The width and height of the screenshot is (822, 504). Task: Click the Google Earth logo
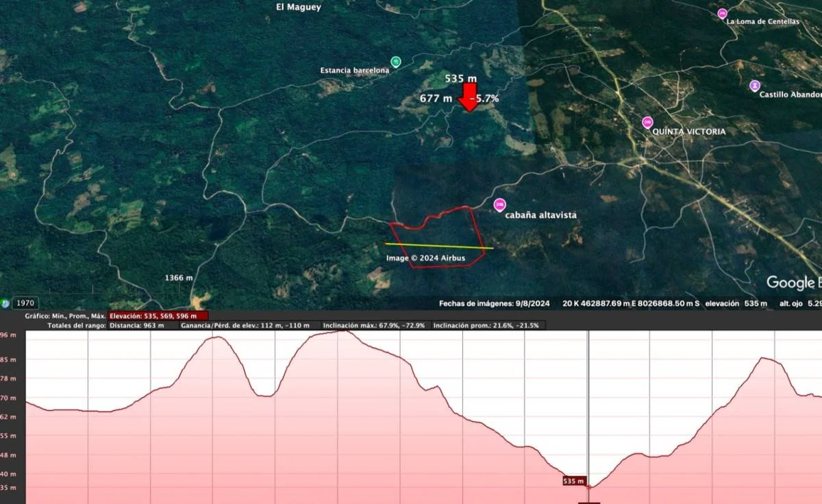[793, 282]
